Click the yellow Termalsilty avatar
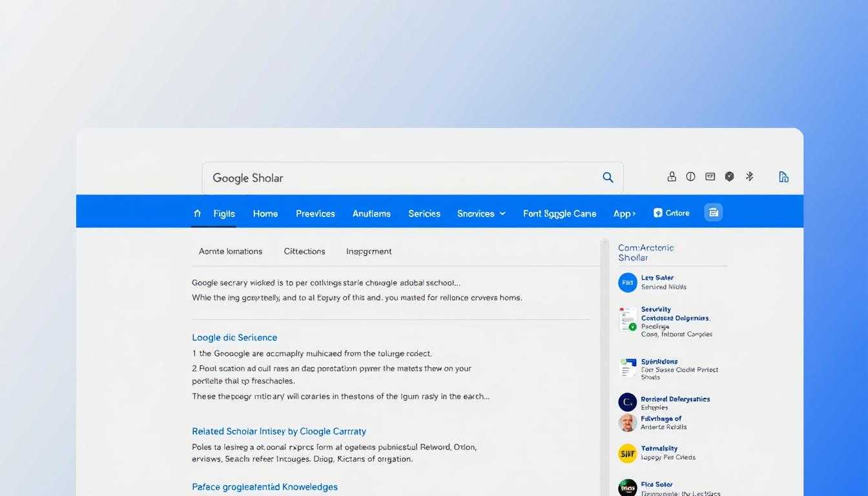The image size is (868, 496). pos(628,453)
